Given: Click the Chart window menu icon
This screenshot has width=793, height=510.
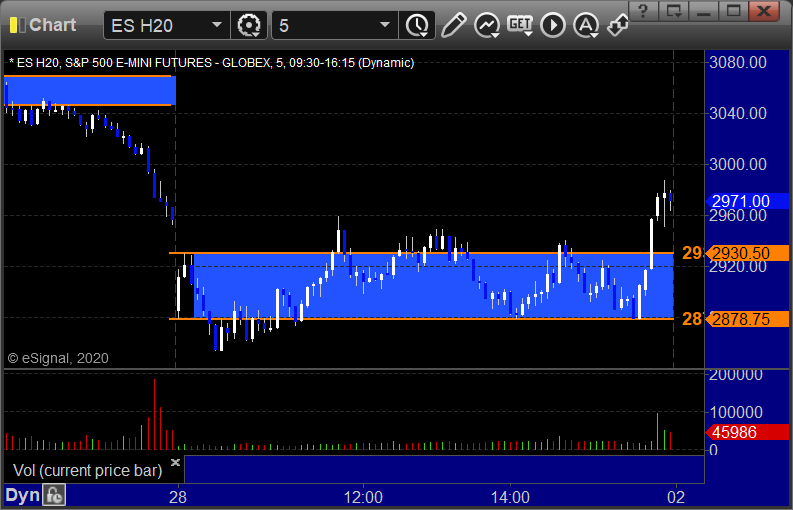Looking at the screenshot, I should click(17, 25).
